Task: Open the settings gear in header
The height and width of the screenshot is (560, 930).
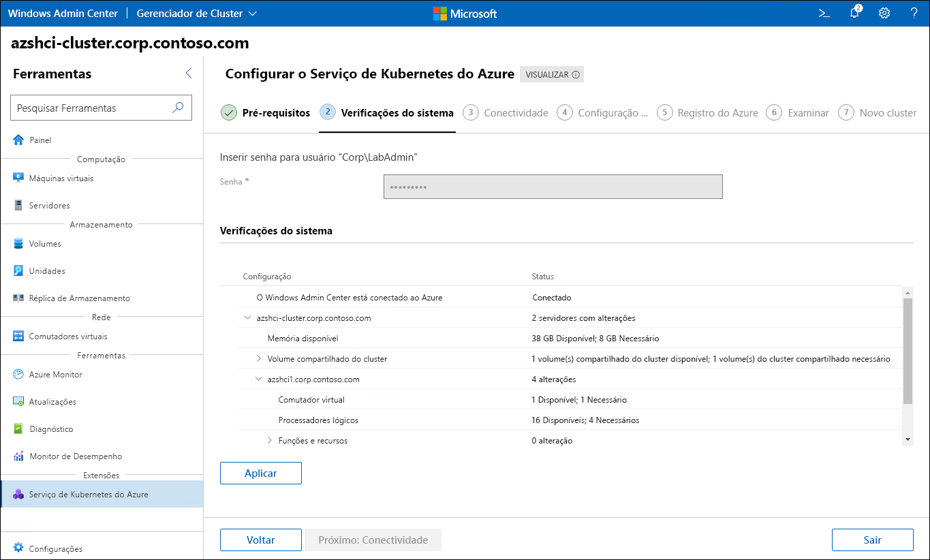Action: click(884, 13)
